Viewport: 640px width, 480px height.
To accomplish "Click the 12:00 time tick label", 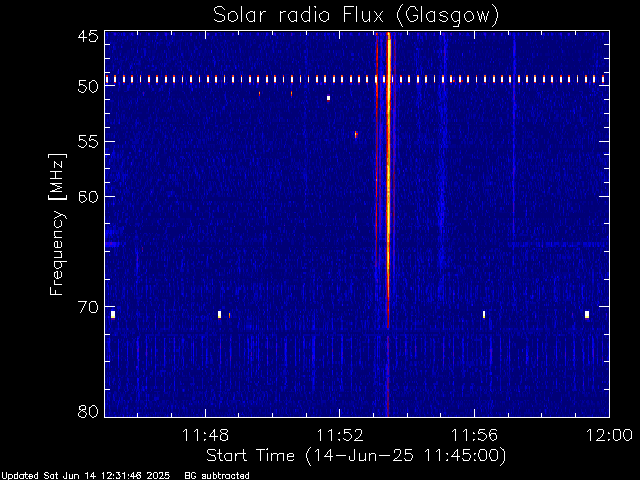I will (x=609, y=435).
